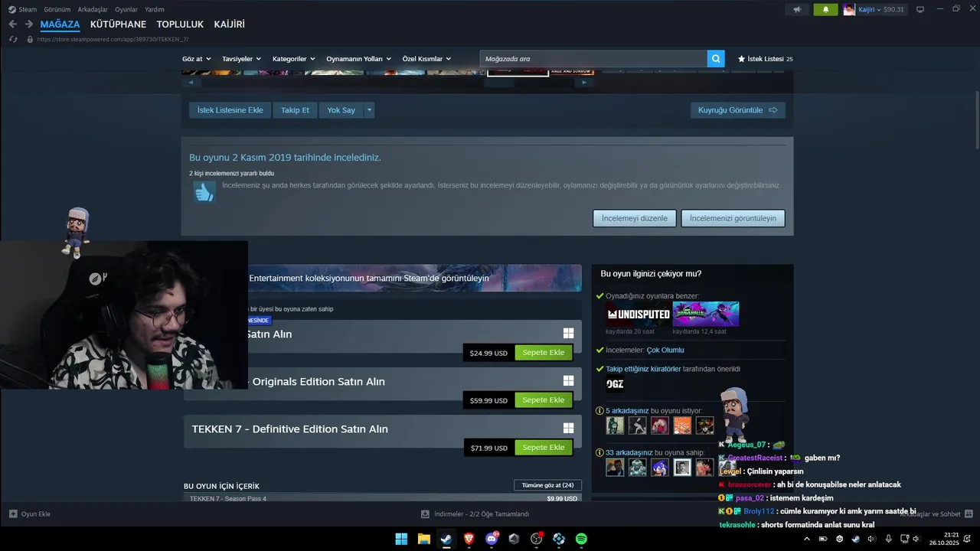Open Discord from taskbar

coord(492,539)
